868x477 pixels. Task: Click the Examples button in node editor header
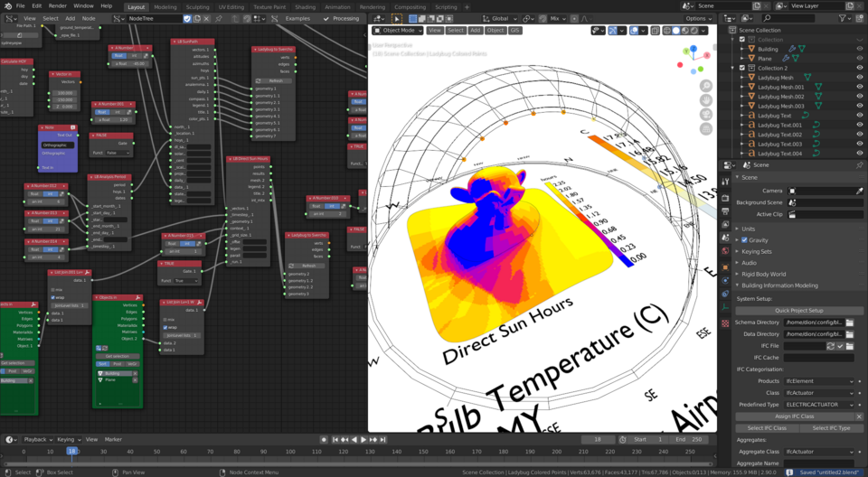point(297,18)
